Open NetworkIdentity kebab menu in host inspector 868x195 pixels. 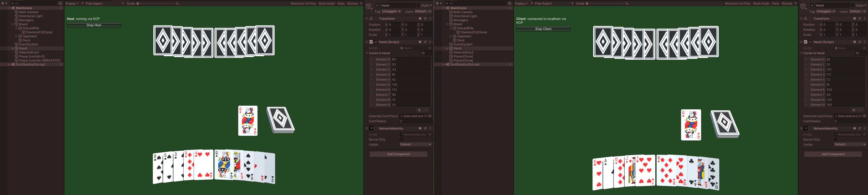pos(430,128)
